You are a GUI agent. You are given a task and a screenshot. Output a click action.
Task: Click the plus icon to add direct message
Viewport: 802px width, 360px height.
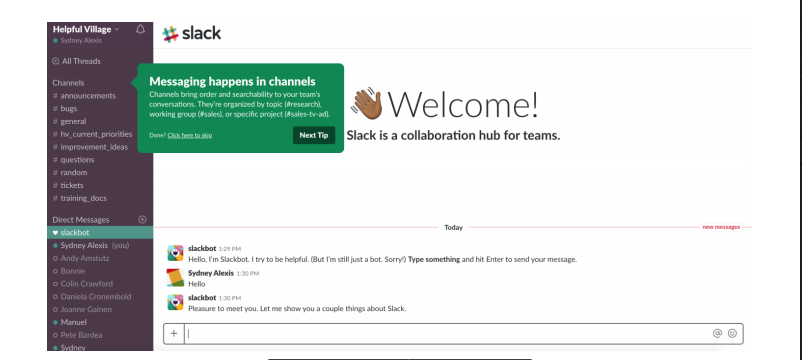142,219
